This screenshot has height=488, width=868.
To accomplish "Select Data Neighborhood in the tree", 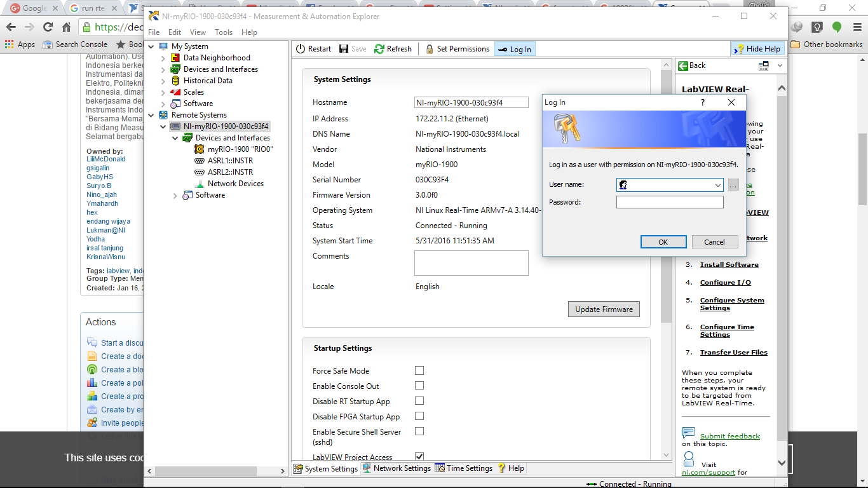I will (x=217, y=58).
